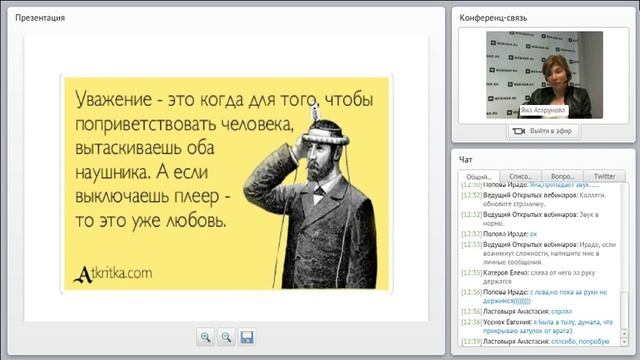Save the presentation with the floppy disk icon
640x360 pixels.
click(247, 337)
